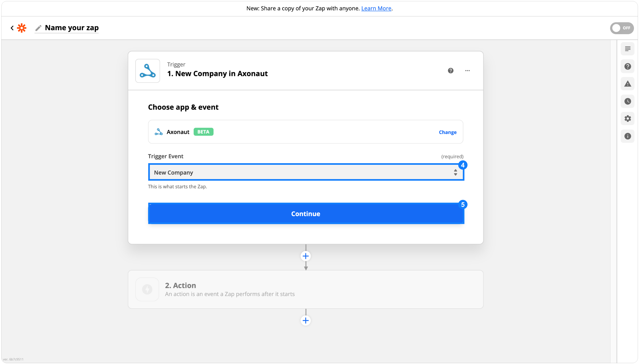Click the Action lightning bolt icon
The width and height of the screenshot is (639, 364).
coord(147,289)
